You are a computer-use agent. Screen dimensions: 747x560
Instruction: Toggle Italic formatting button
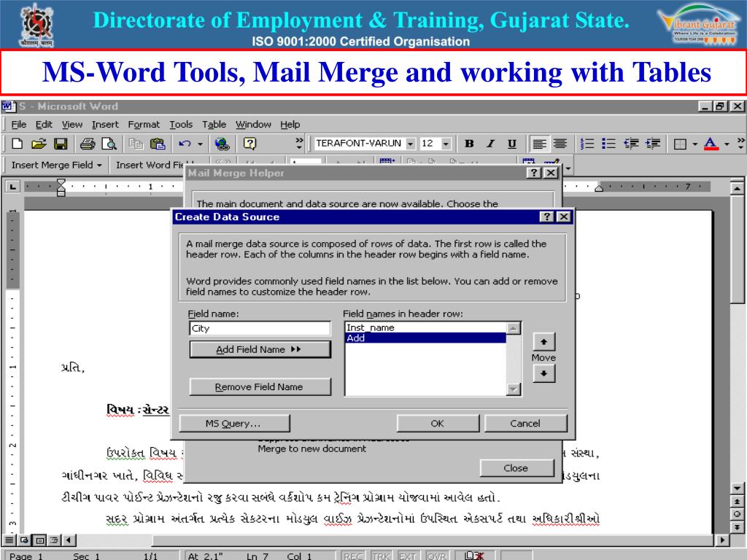click(491, 144)
